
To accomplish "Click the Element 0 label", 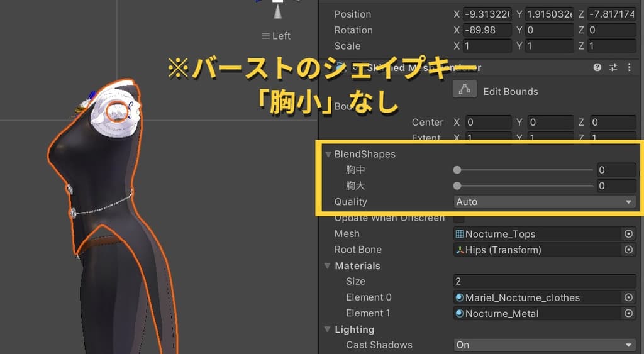I will 369,297.
